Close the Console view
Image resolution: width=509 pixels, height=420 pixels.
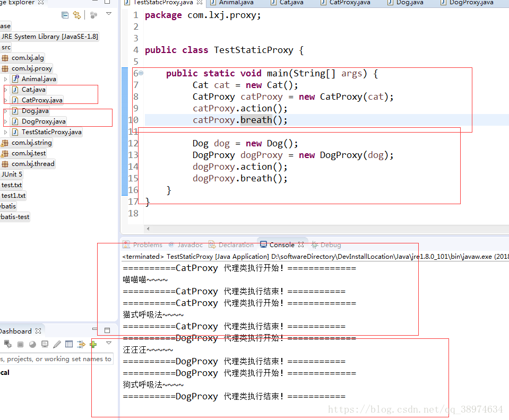click(x=301, y=244)
